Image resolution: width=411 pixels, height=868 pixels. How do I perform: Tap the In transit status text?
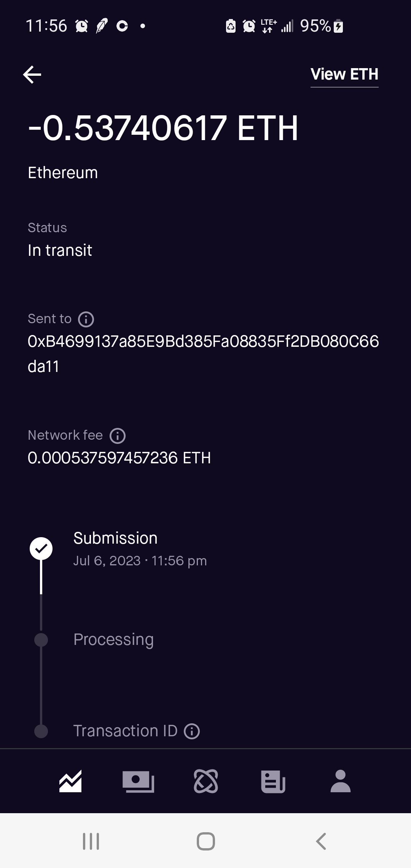click(x=60, y=251)
